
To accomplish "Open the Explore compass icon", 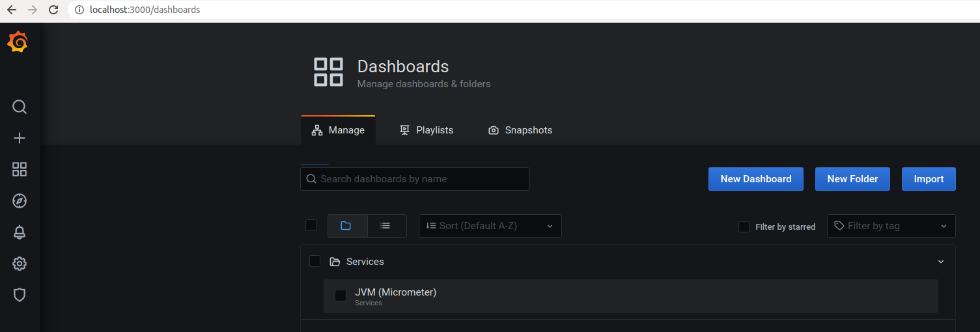I will click(x=20, y=201).
